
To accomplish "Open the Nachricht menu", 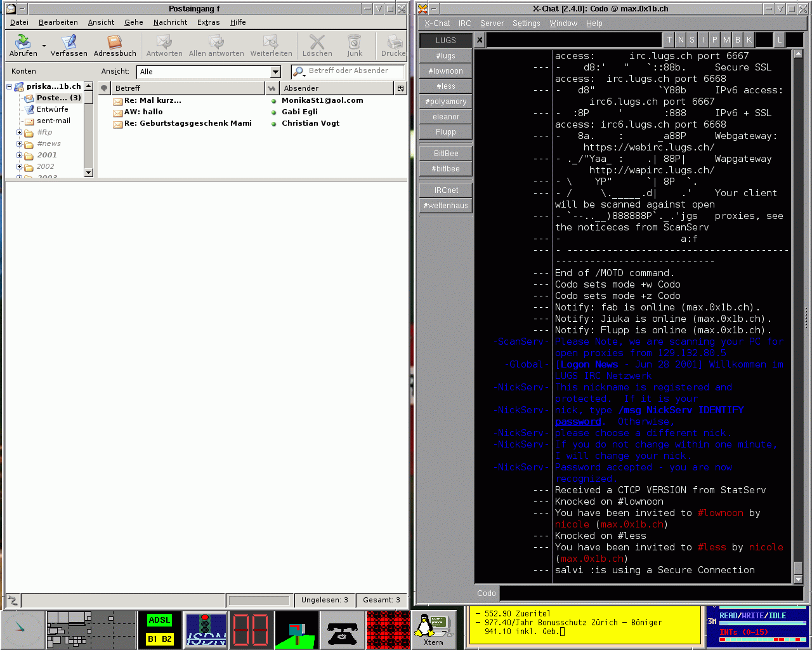I will tap(170, 22).
